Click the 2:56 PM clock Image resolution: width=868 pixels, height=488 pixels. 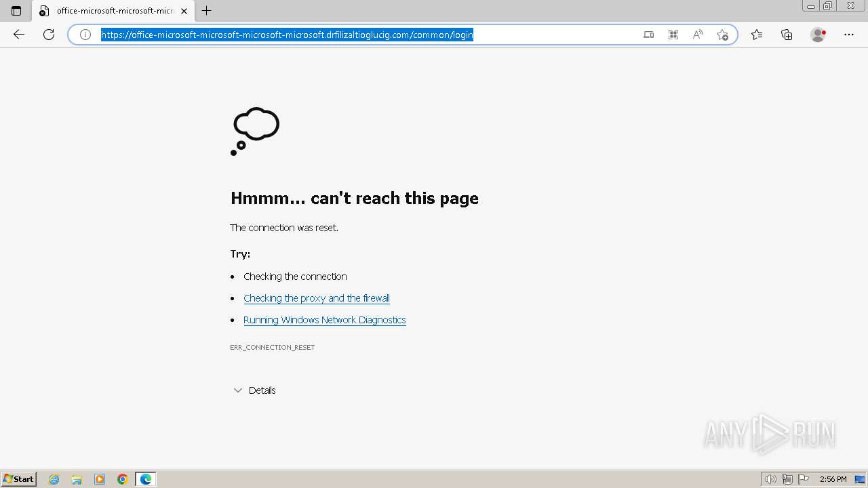click(833, 479)
